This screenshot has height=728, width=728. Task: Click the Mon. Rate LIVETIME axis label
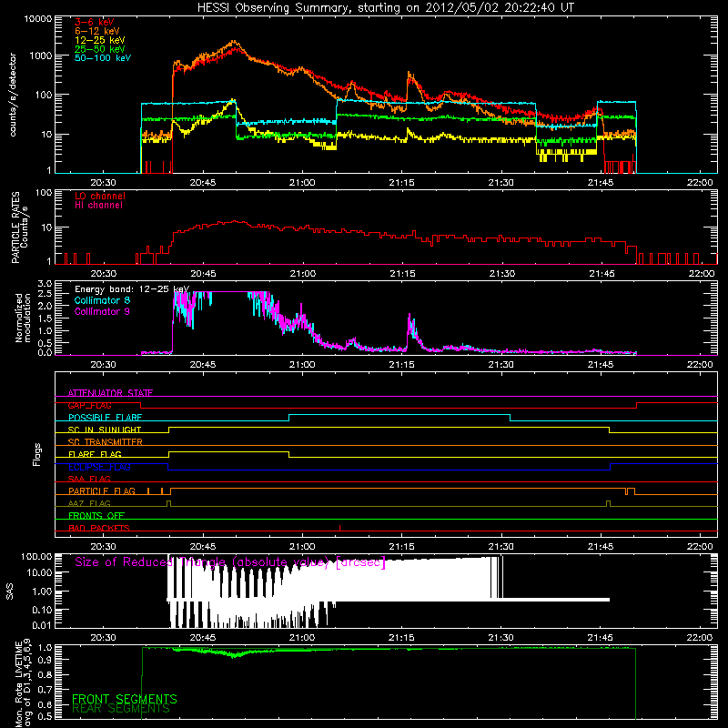[x=23, y=682]
